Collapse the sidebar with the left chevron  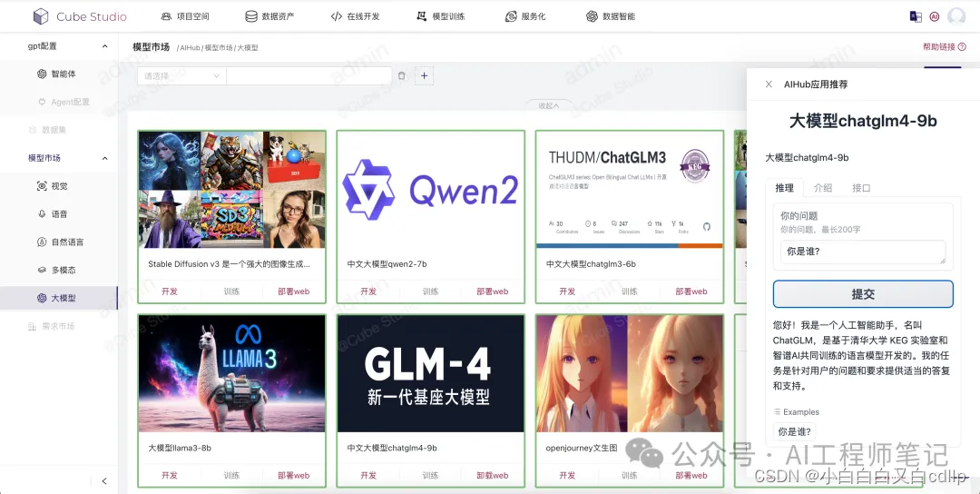click(104, 481)
